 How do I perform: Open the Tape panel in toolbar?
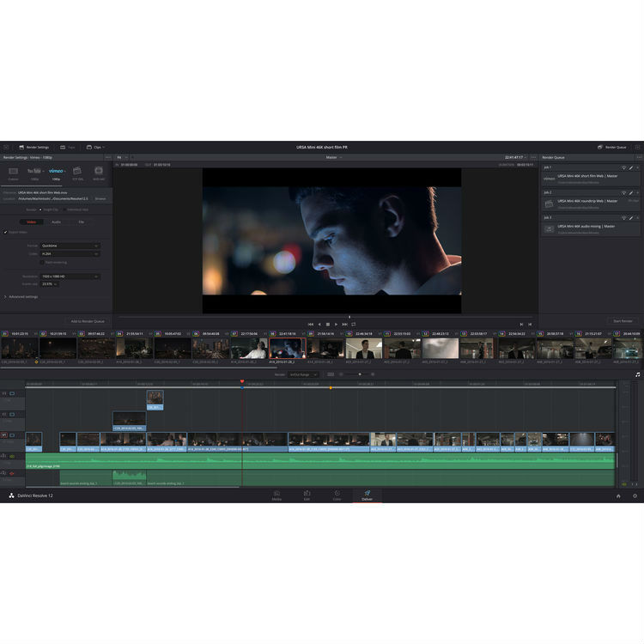point(68,147)
